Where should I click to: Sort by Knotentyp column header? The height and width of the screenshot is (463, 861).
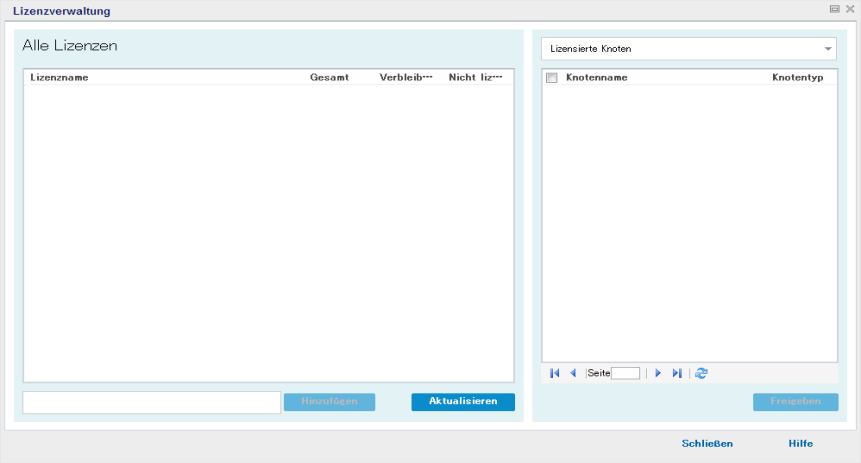click(x=798, y=77)
